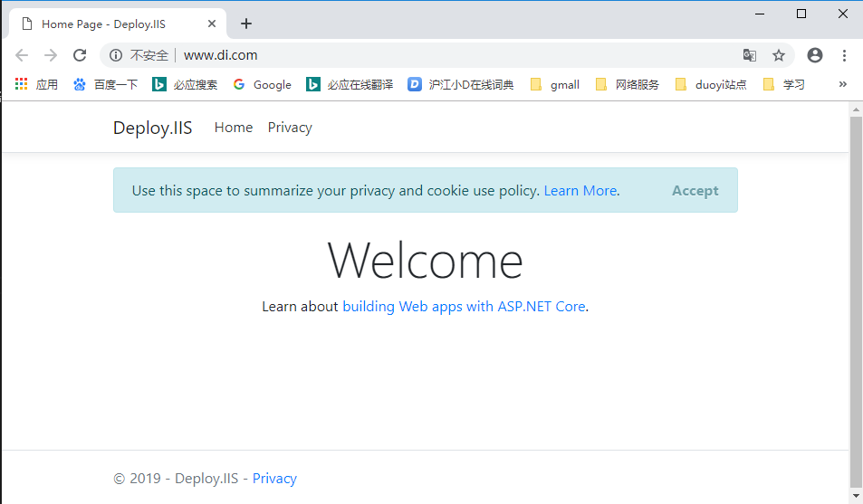Open the 应用 apps grid shortcut
This screenshot has height=504, width=863.
(36, 84)
